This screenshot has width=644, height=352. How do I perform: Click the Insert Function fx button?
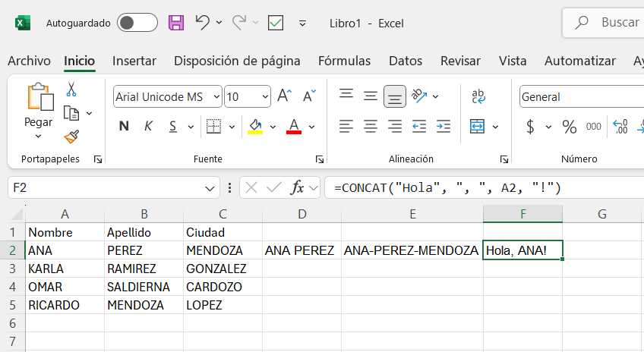pyautogui.click(x=297, y=188)
